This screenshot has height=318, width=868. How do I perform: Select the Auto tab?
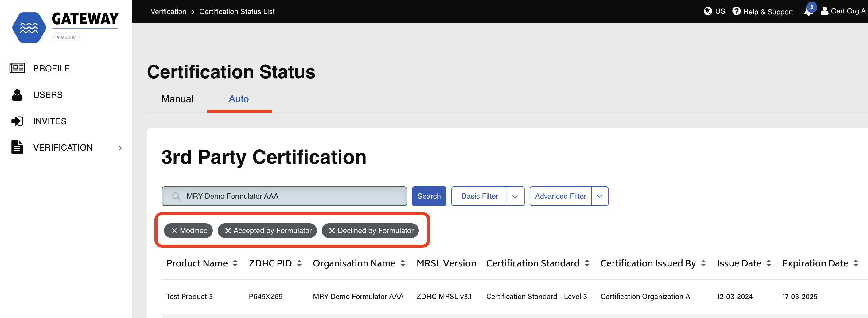[x=239, y=99]
